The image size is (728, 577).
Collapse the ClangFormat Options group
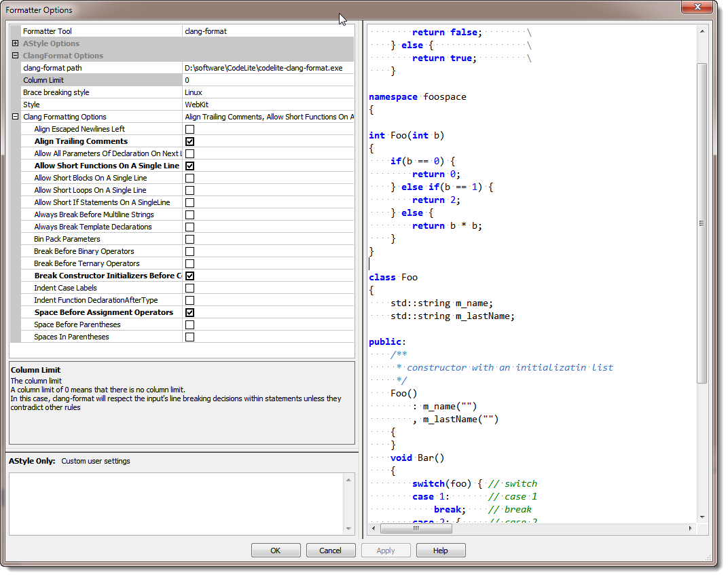click(x=16, y=55)
